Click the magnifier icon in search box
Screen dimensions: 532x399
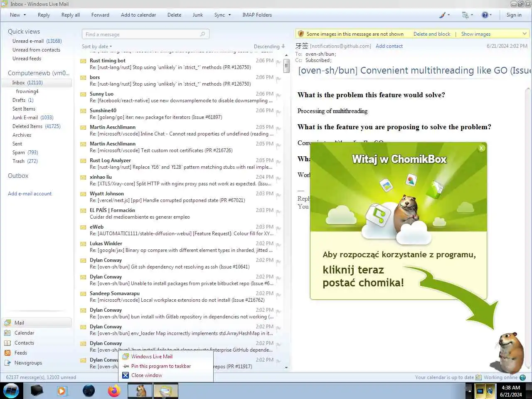[202, 34]
